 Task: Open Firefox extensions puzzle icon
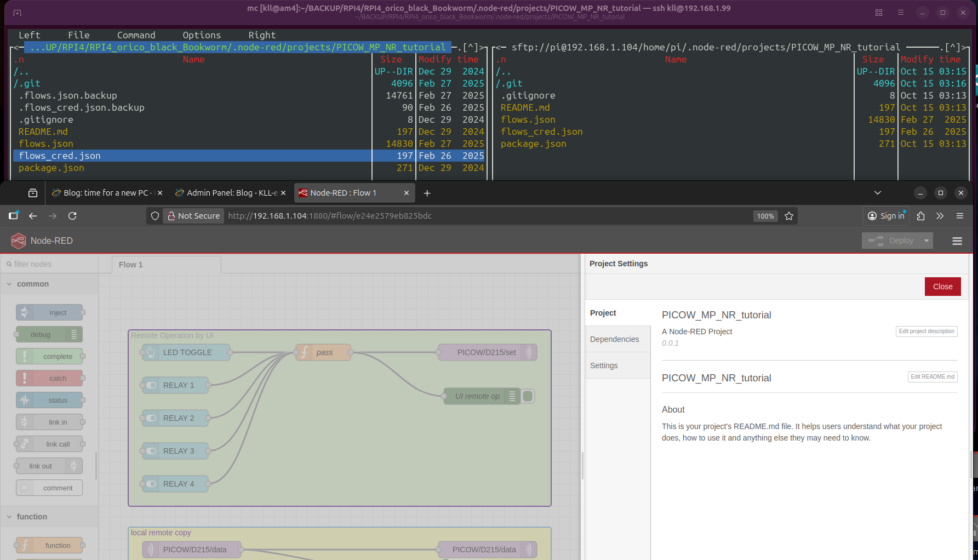coord(920,216)
